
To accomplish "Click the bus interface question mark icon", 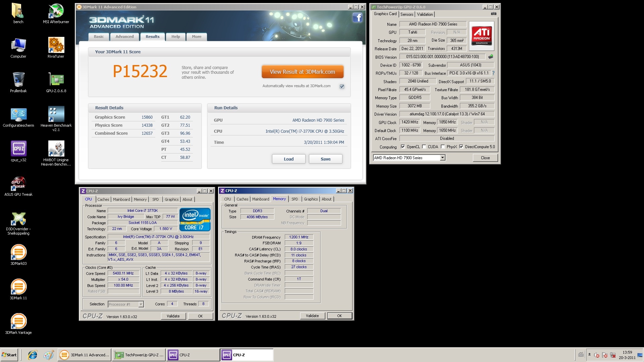I will click(493, 73).
